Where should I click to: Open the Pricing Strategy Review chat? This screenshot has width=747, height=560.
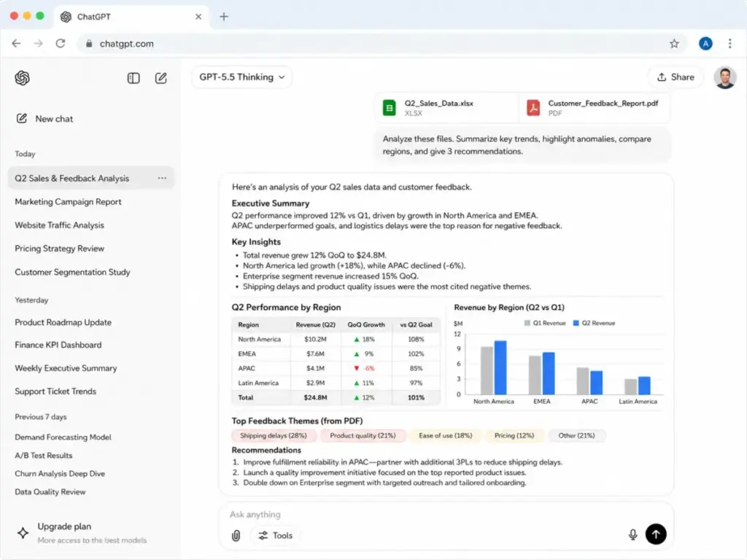[x=59, y=248]
